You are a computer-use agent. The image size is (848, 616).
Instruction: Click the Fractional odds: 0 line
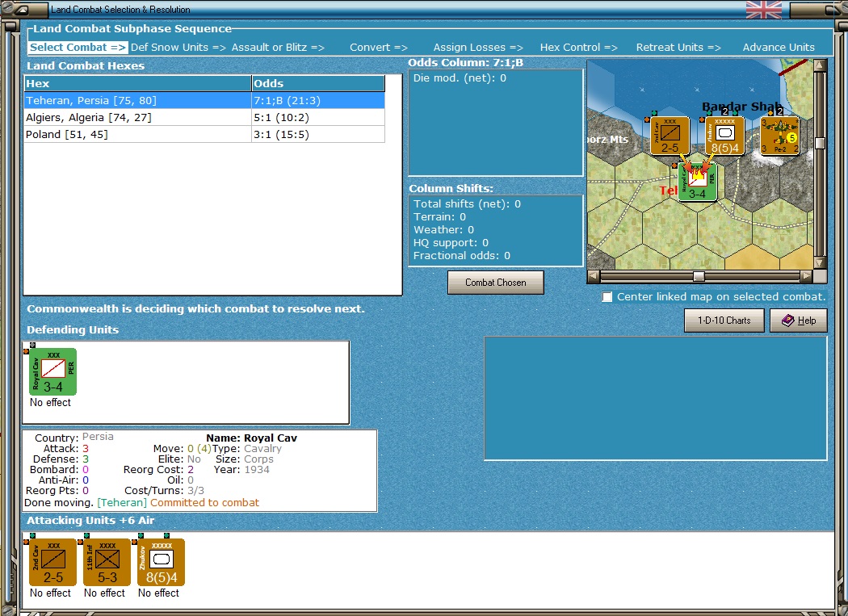[x=462, y=256]
